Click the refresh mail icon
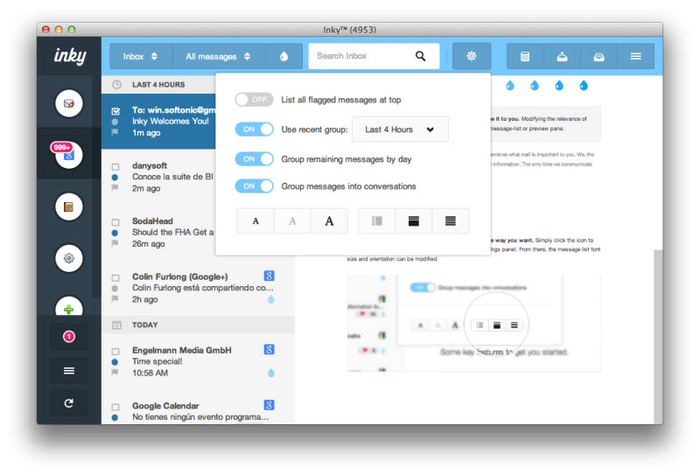 pos(69,403)
